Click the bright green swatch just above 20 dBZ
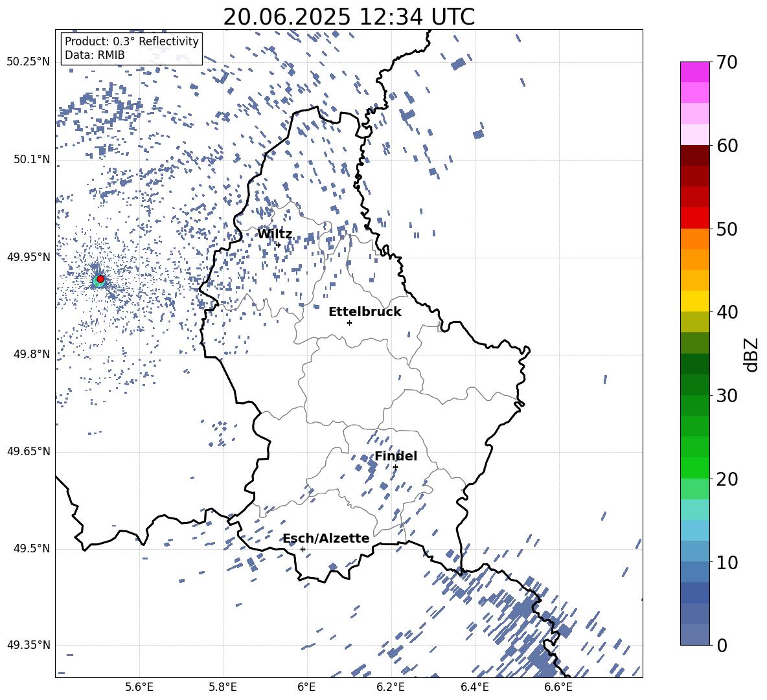 [694, 468]
